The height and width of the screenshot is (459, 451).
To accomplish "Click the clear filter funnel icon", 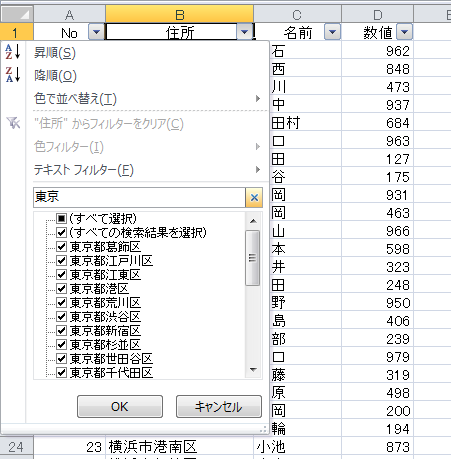I will tap(13, 123).
